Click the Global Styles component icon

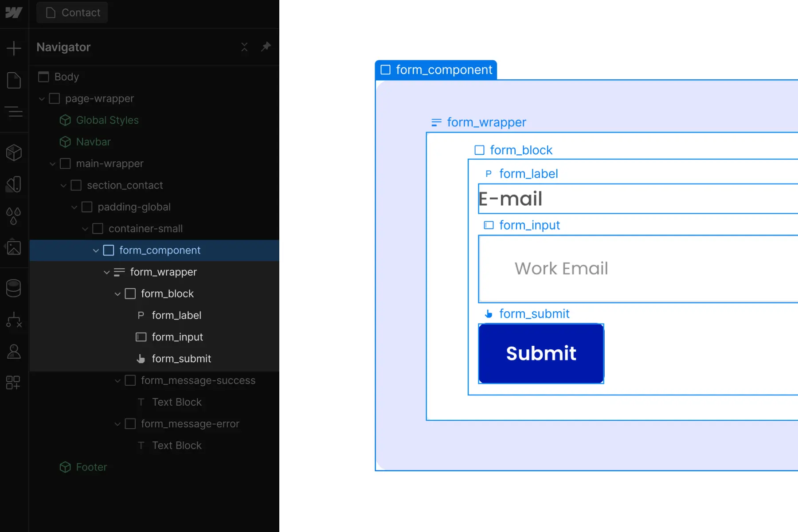[x=65, y=120]
